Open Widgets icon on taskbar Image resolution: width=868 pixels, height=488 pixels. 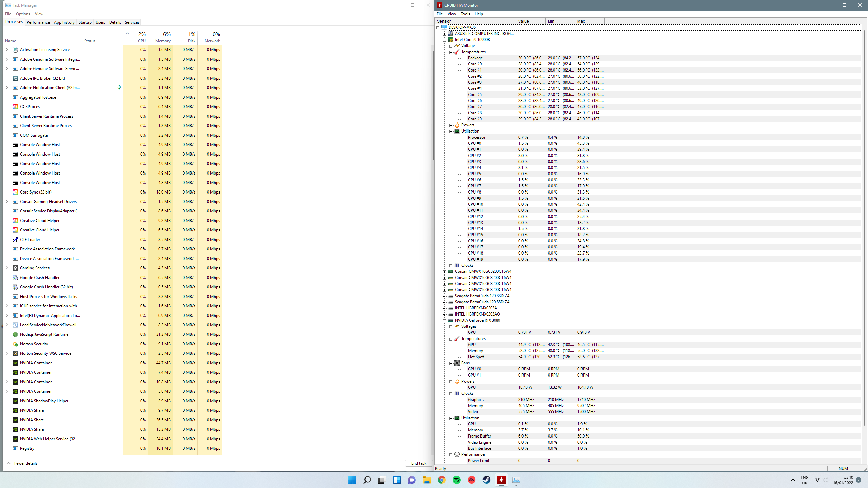point(397,480)
